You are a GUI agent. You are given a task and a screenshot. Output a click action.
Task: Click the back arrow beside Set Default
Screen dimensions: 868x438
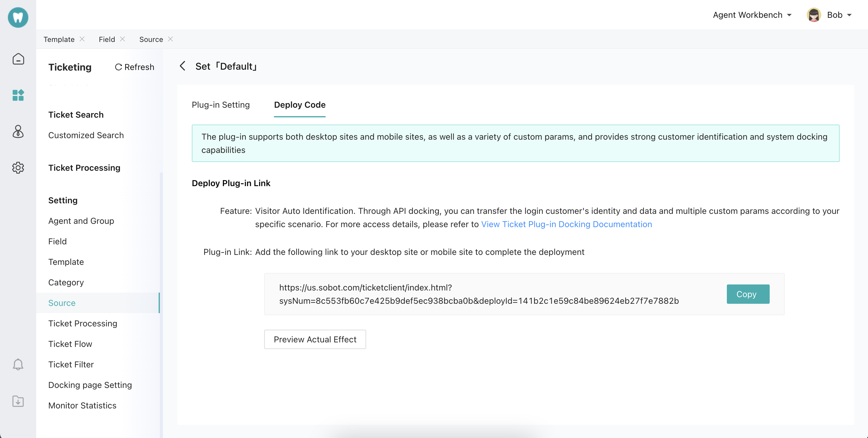183,66
